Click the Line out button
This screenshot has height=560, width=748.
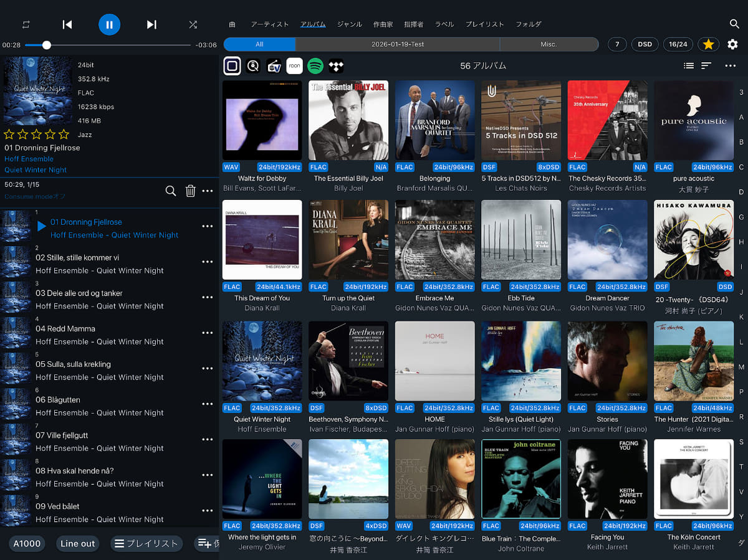78,543
